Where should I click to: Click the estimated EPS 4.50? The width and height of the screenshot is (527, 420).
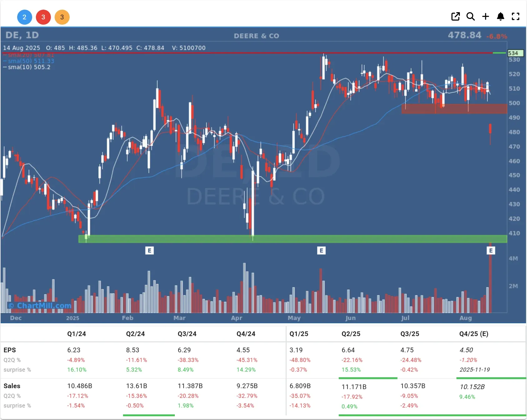[x=466, y=350]
